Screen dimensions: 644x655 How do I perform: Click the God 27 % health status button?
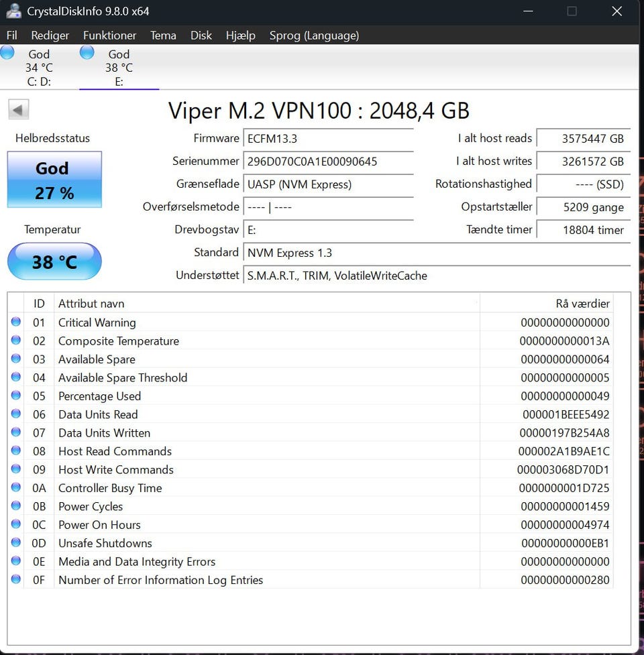(54, 180)
